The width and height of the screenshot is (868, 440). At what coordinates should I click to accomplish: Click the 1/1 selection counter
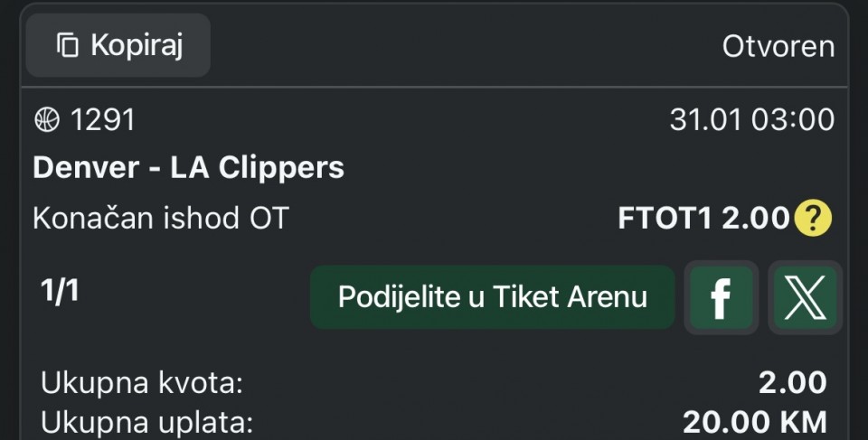pyautogui.click(x=60, y=292)
